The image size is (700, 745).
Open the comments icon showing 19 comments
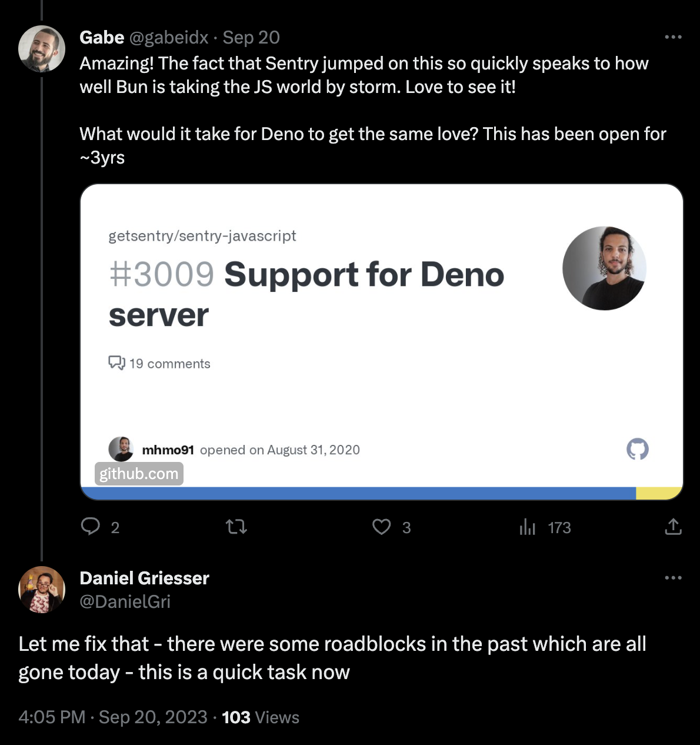tap(116, 363)
